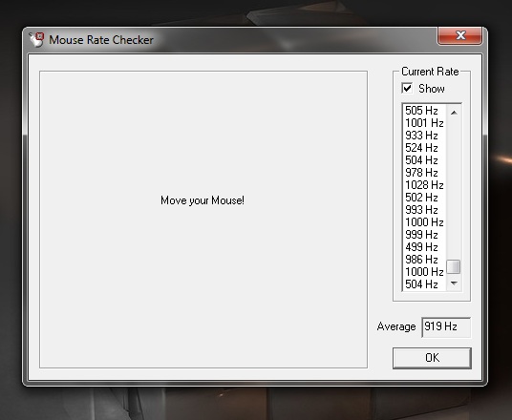Screen dimensions: 512x420
Task: Close the Mouse Rate Checker window
Action: click(459, 35)
